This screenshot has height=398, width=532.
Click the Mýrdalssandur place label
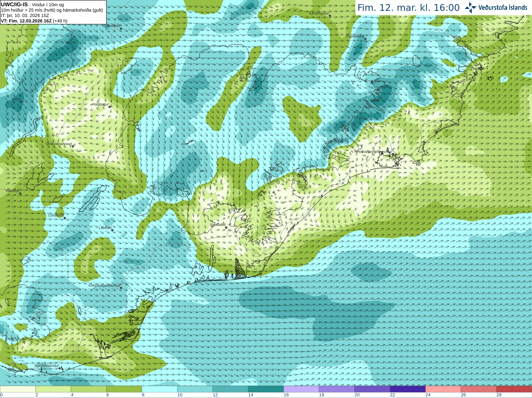tap(47, 366)
